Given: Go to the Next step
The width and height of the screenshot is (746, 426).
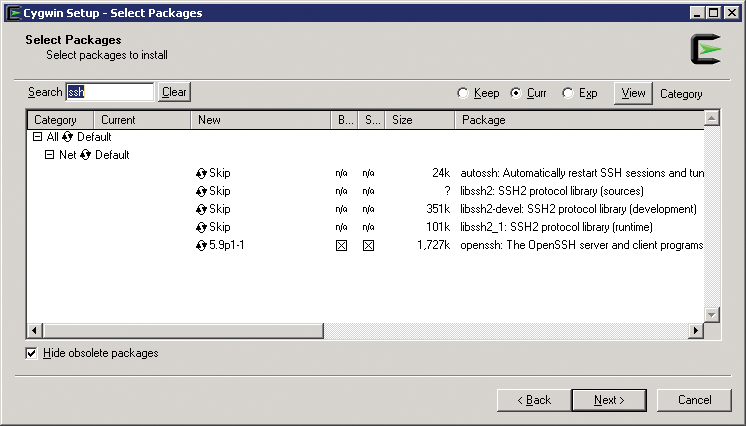Looking at the screenshot, I should (x=609, y=400).
